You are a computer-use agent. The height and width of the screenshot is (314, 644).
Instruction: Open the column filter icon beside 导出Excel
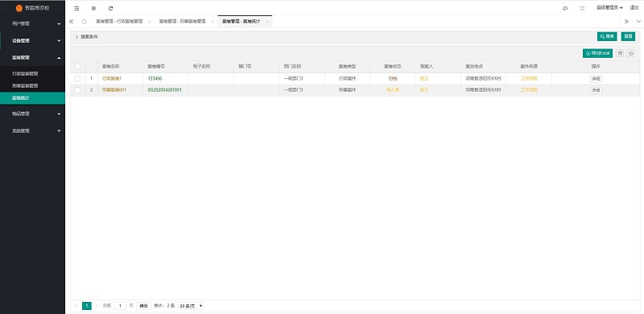click(x=620, y=53)
